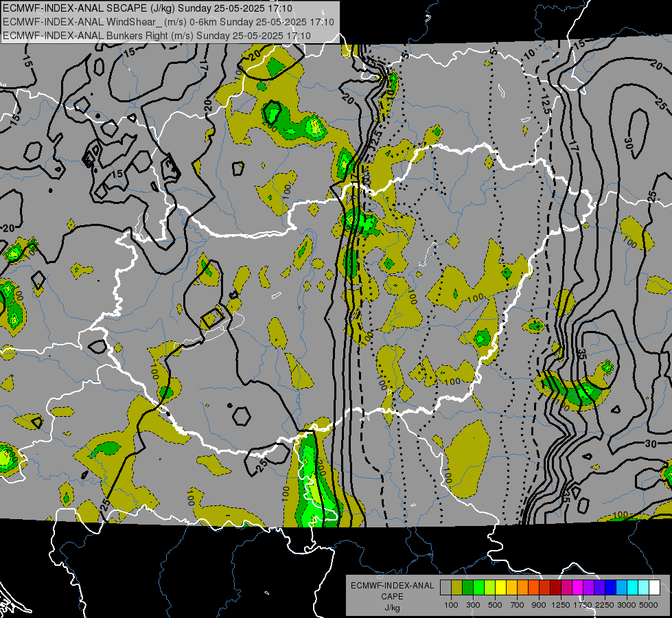Viewport: 672px width, 618px height.
Task: Select the red-orange swatch before the 900 tick
Action: click(x=533, y=587)
